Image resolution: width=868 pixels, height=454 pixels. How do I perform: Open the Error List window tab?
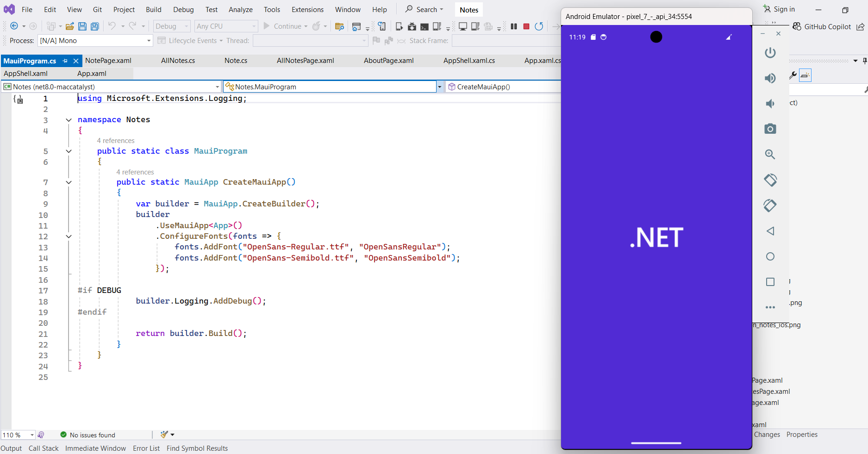tap(146, 448)
